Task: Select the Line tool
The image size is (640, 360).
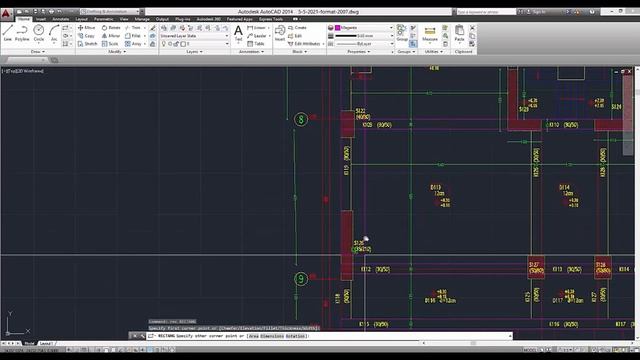Action: 8,33
